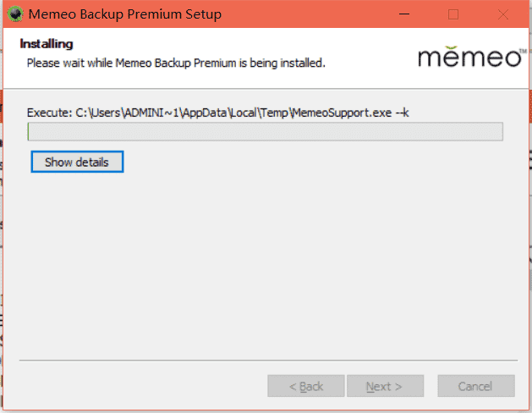Click the installation progress bar
This screenshot has height=413, width=532.
coord(265,132)
